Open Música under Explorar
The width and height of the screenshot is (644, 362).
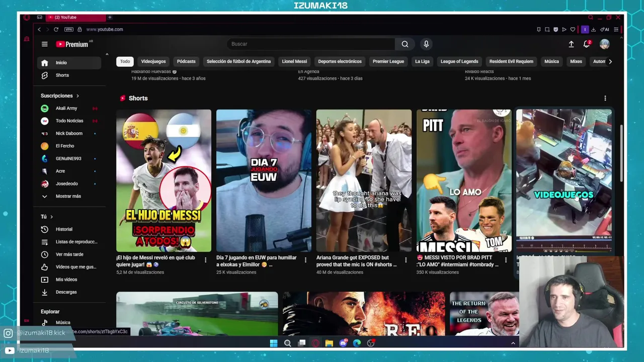tap(69, 322)
